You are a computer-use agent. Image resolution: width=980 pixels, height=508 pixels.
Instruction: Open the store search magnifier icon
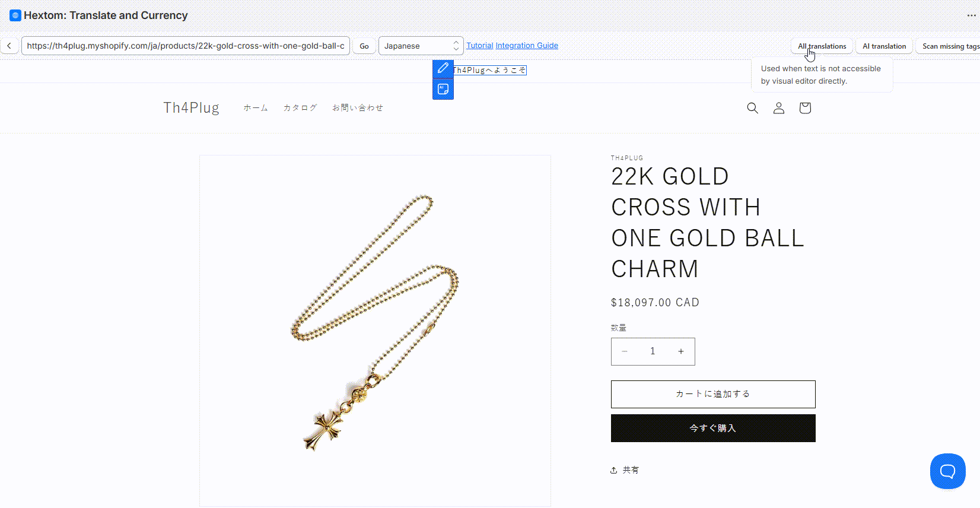[752, 108]
